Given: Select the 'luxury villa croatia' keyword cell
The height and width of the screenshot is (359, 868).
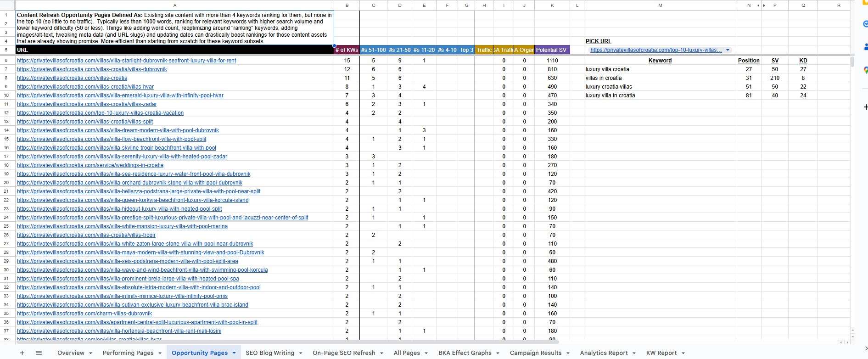Looking at the screenshot, I should (660, 69).
